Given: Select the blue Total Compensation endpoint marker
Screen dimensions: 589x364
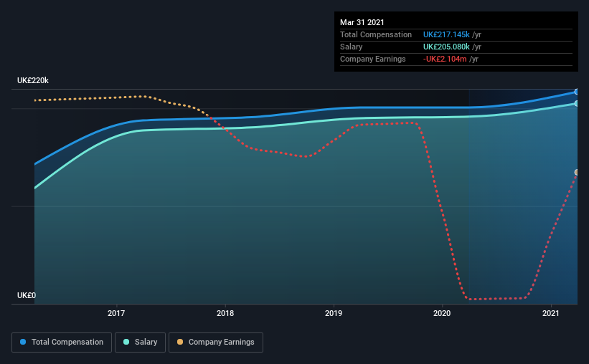Looking at the screenshot, I should tap(577, 92).
